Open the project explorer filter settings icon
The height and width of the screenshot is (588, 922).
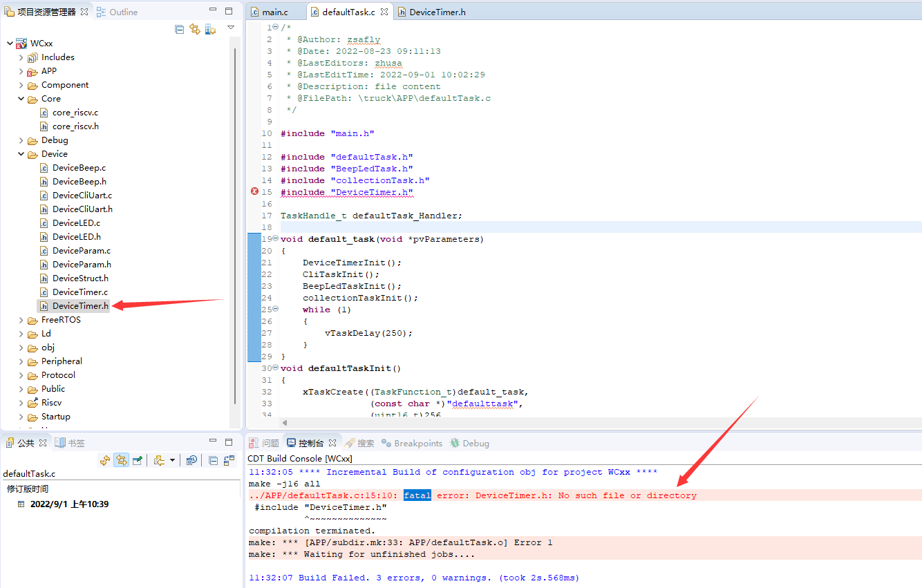210,29
